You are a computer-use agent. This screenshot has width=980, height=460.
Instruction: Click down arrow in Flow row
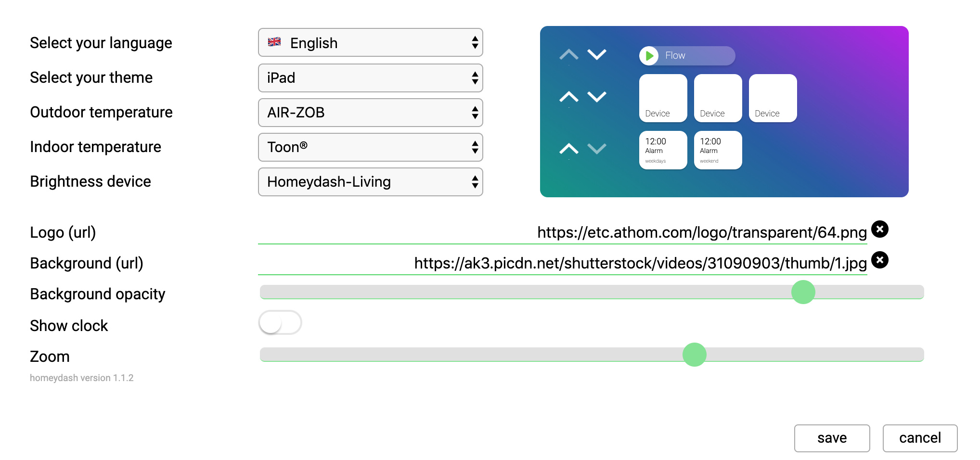point(597,54)
